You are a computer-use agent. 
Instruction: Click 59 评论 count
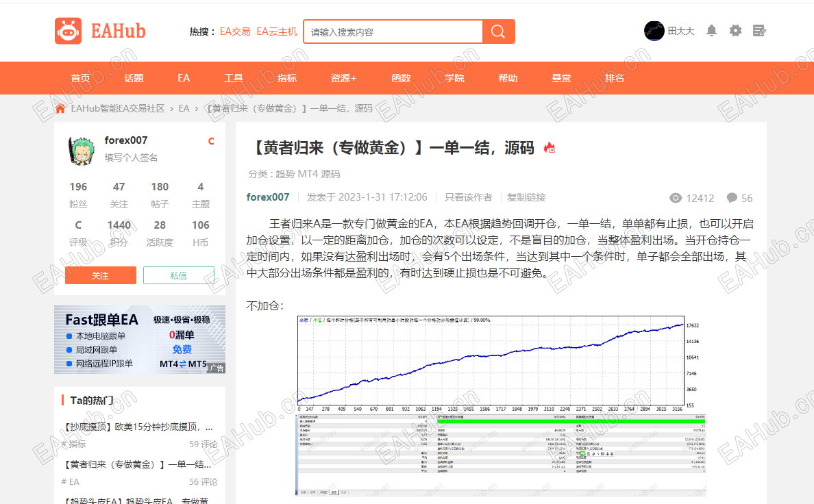point(203,444)
